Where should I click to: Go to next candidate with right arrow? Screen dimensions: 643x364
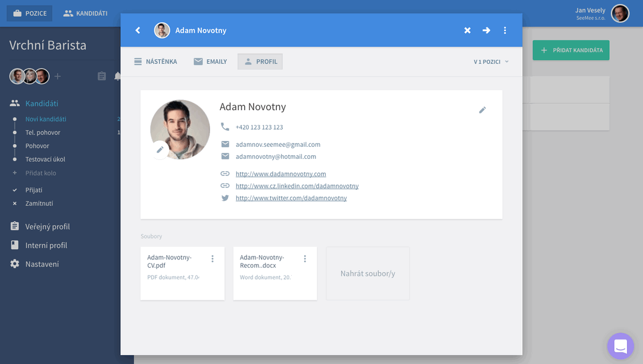coord(486,30)
